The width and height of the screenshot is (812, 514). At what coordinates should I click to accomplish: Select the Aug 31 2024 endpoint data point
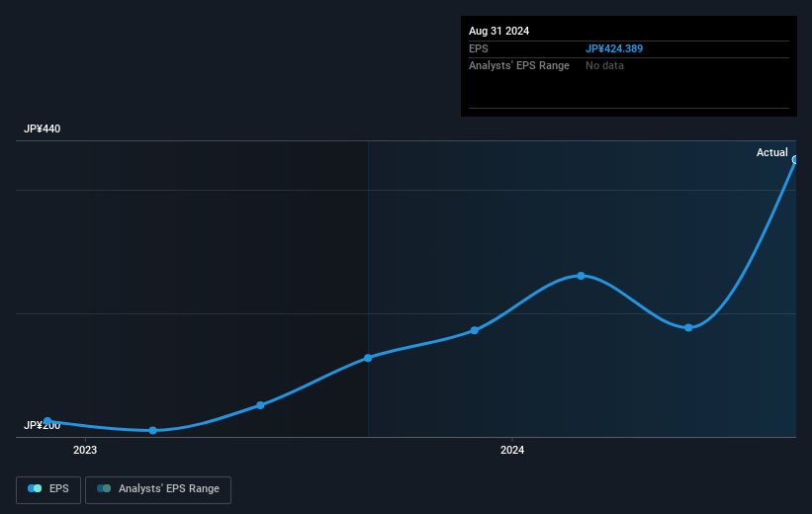[795, 160]
